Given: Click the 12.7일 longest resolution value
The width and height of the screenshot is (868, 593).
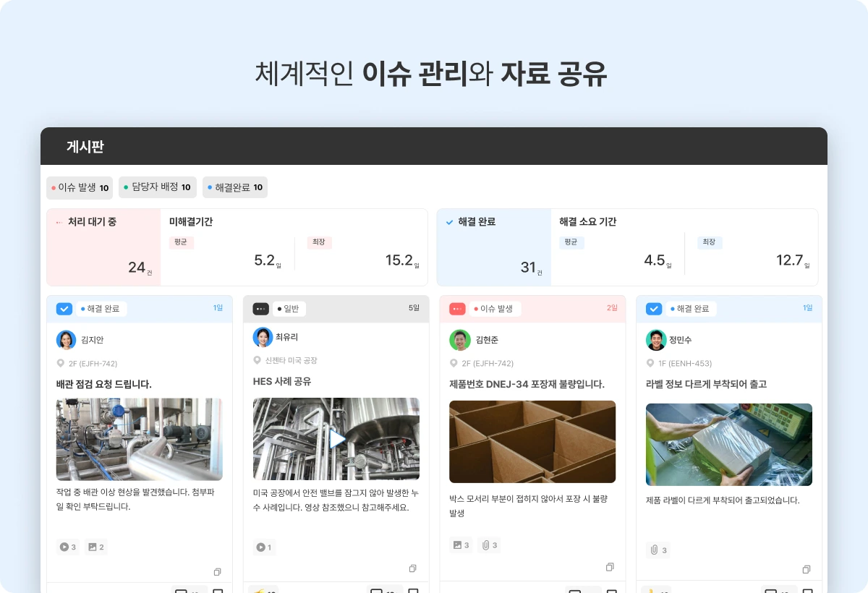Looking at the screenshot, I should (x=792, y=261).
